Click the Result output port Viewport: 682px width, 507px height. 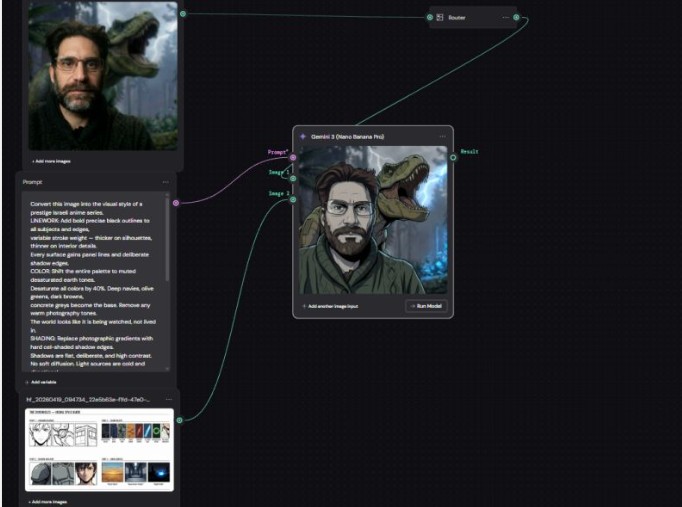click(x=453, y=157)
